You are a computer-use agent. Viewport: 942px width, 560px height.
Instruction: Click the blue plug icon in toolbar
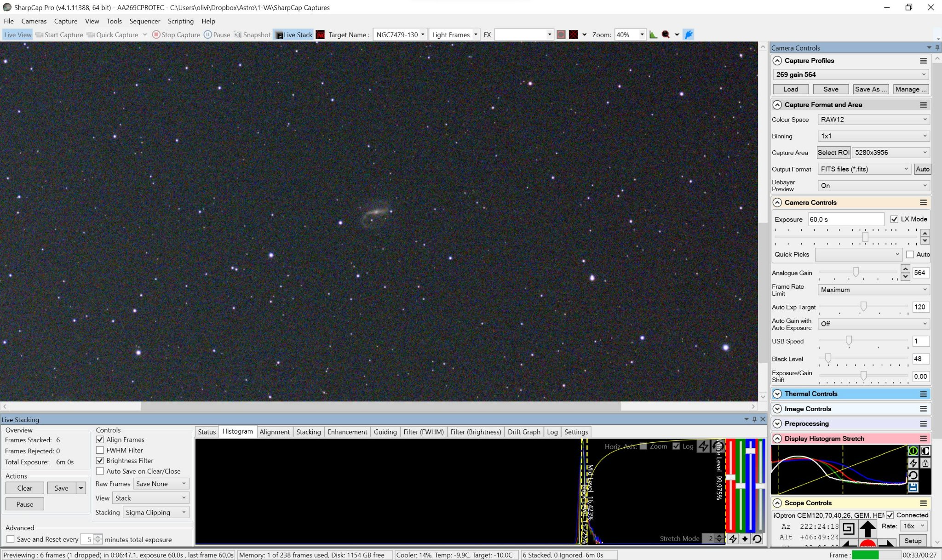689,34
